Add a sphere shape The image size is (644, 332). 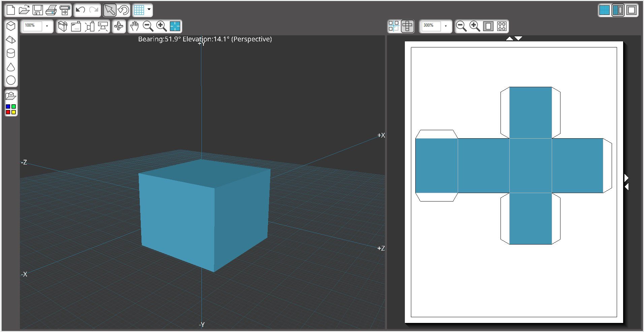(x=11, y=80)
